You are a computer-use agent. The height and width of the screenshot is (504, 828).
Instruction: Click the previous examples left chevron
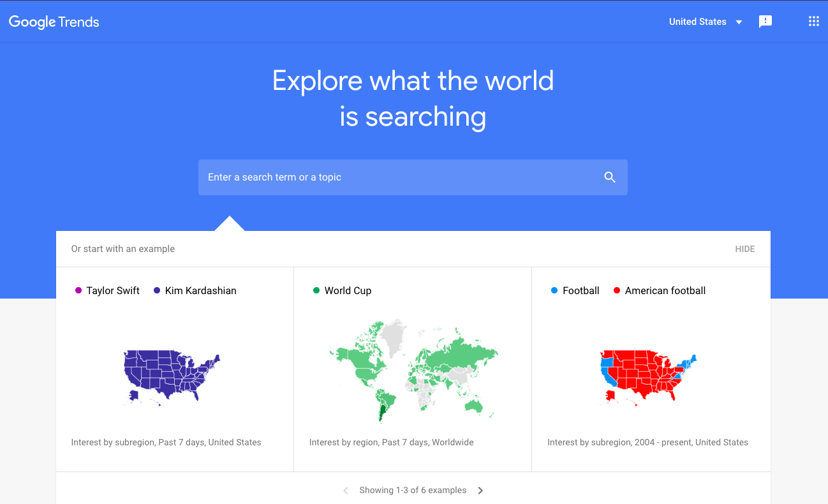(346, 491)
